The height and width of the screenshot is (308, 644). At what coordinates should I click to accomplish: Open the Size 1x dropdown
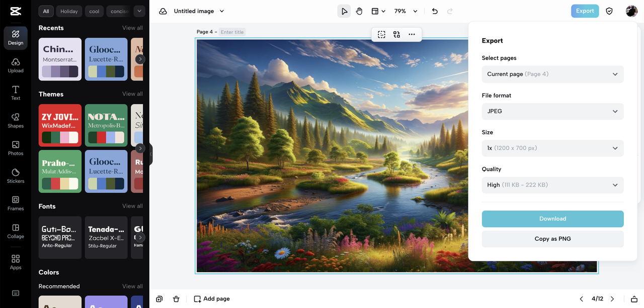tap(552, 148)
